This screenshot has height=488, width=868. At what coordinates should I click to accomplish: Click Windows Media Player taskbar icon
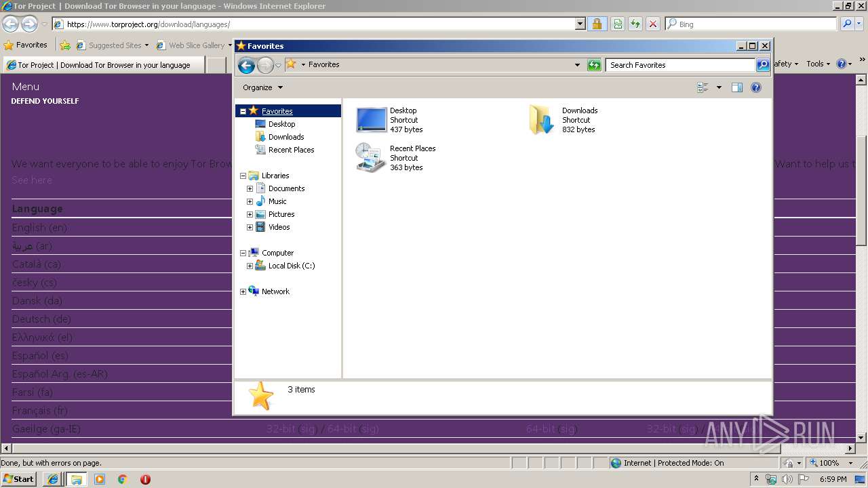(100, 479)
